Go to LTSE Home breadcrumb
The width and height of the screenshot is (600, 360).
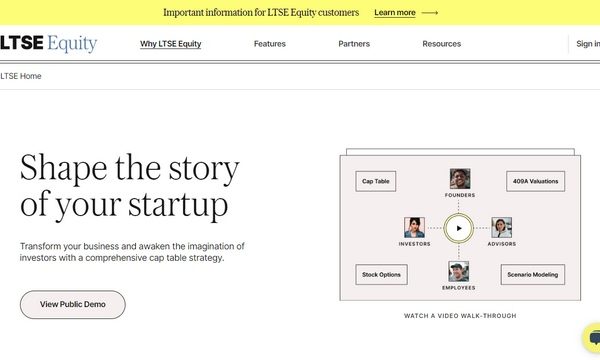[x=21, y=76]
